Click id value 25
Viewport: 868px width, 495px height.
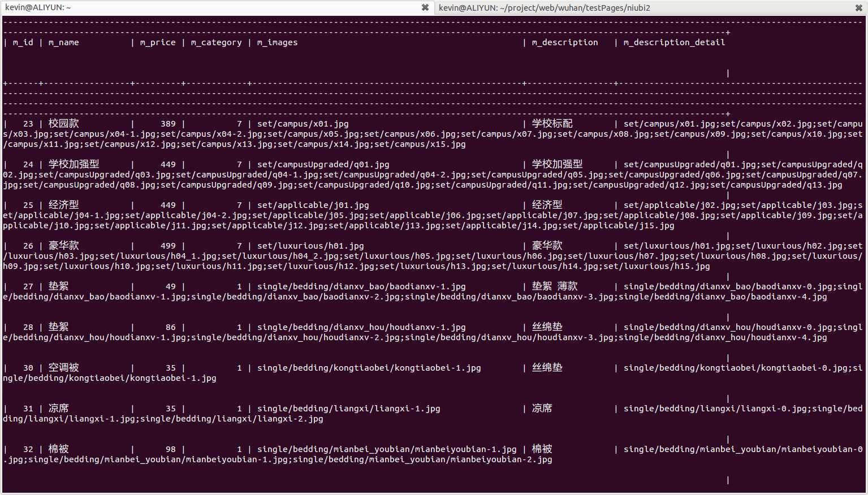pyautogui.click(x=28, y=205)
